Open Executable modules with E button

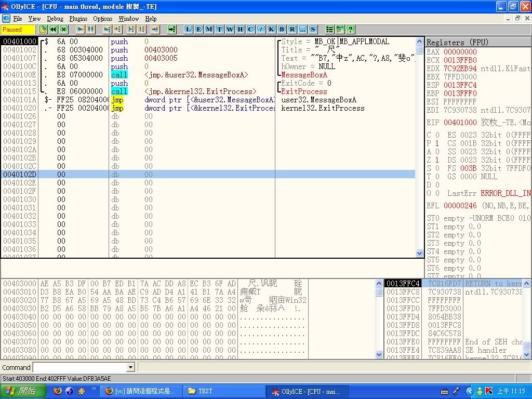199,30
